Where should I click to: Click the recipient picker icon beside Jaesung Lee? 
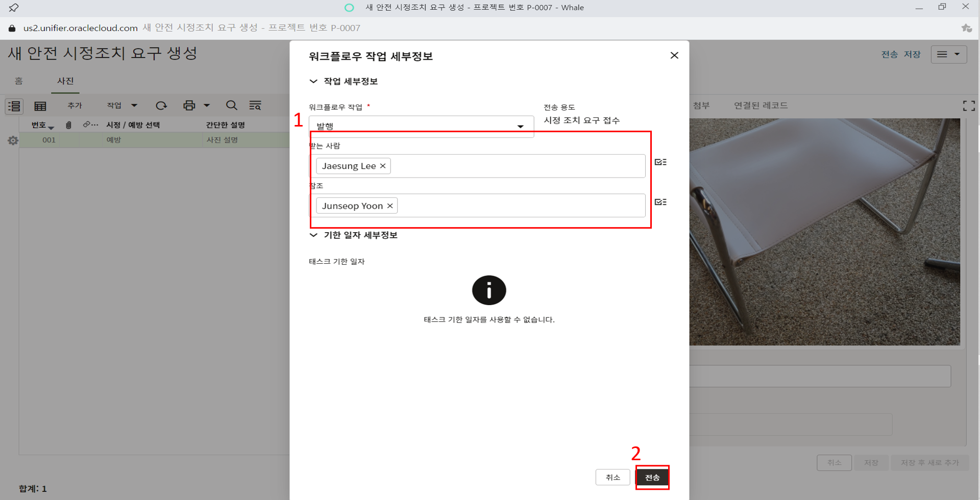pos(660,162)
